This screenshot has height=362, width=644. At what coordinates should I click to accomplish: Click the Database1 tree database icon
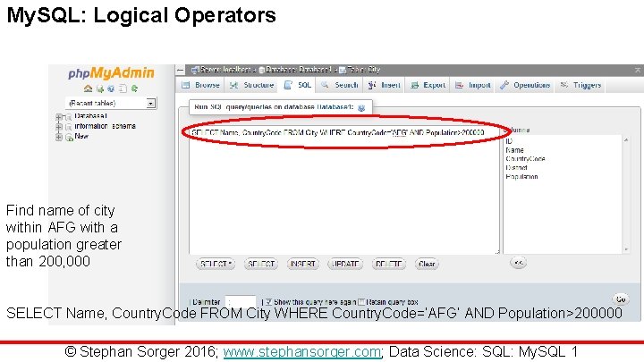point(68,117)
